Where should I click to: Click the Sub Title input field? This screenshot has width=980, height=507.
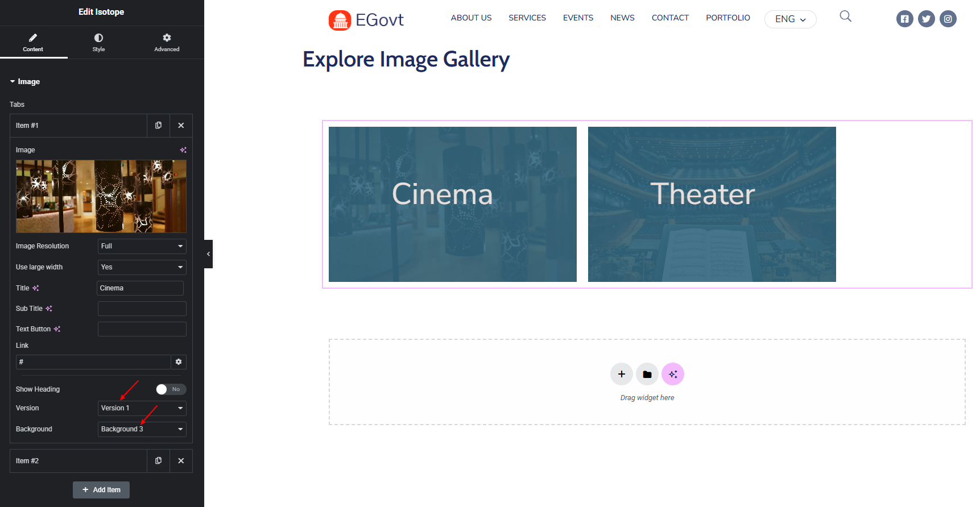click(142, 309)
